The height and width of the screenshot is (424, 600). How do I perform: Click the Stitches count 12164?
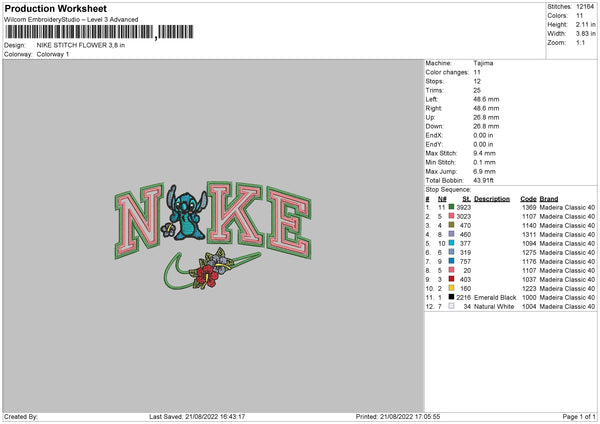pyautogui.click(x=585, y=7)
